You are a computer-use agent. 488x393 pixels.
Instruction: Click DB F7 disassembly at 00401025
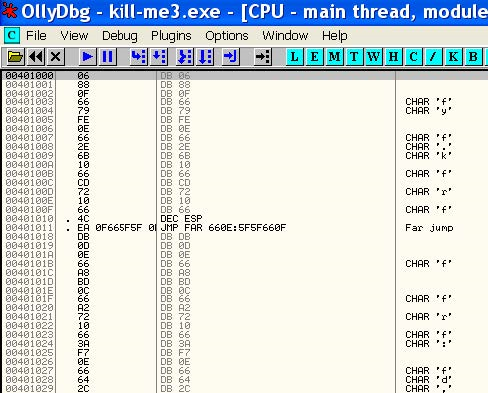[175, 353]
